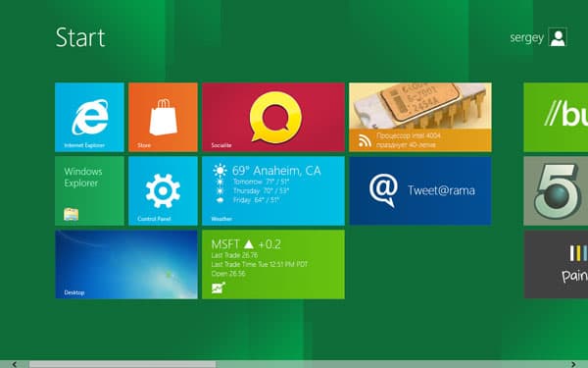Open the Store shopping bag tile

163,117
